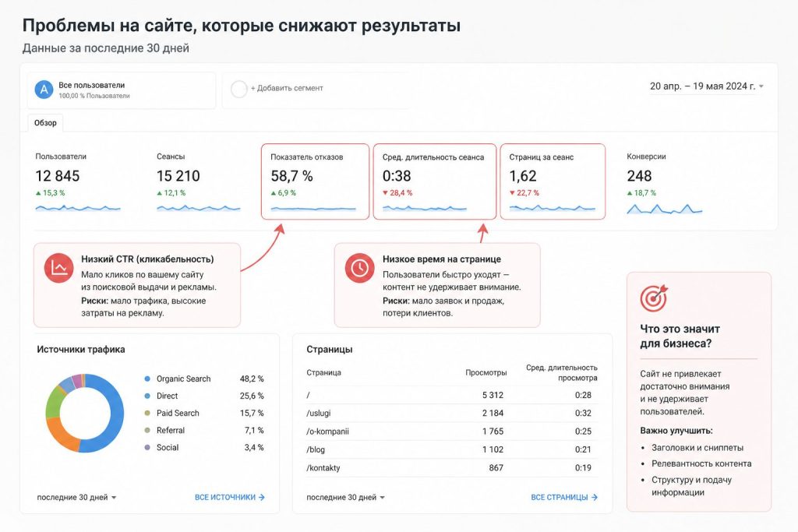This screenshot has height=532, width=798.
Task: Click the Страница column header
Action: 323,373
